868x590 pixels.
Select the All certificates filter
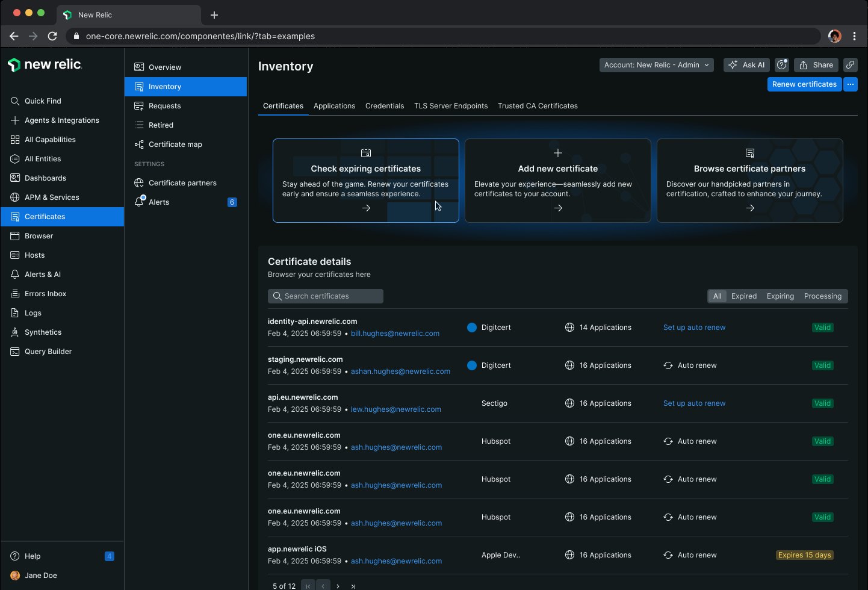click(717, 296)
